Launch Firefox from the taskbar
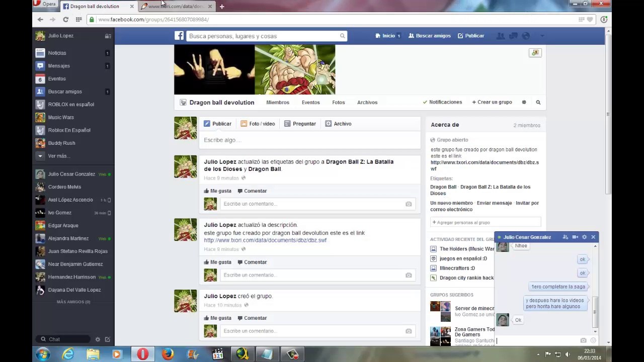 168,354
